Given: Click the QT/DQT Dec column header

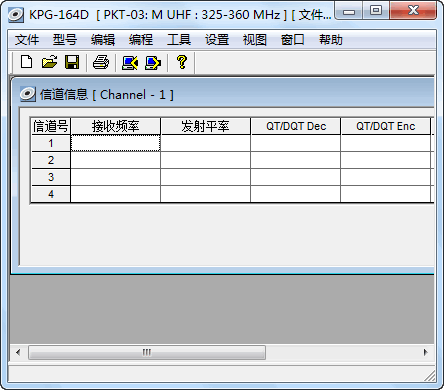Looking at the screenshot, I should tap(295, 126).
